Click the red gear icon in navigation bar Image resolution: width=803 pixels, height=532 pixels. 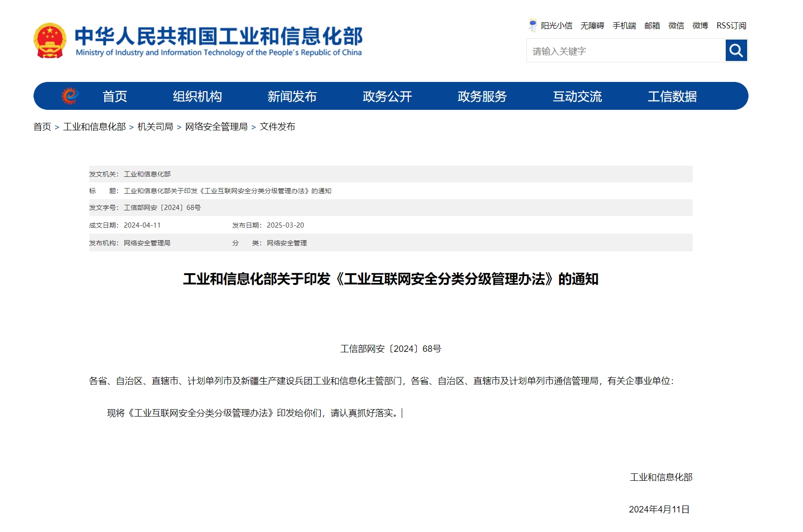[70, 96]
